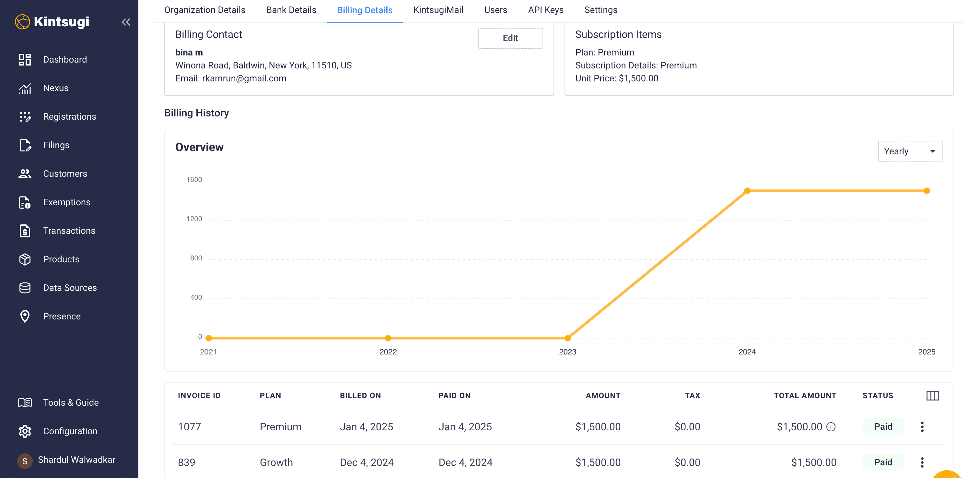
Task: Switch to the Bank Details tab
Action: [x=291, y=10]
